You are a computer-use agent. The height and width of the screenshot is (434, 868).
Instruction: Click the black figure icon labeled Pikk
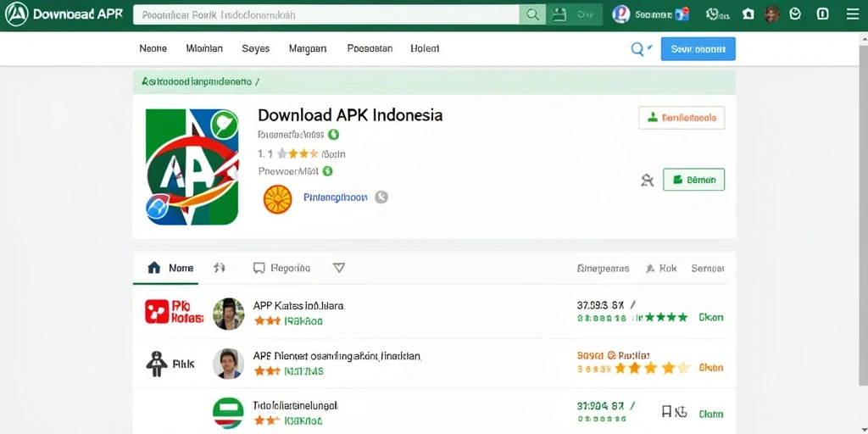pos(157,363)
